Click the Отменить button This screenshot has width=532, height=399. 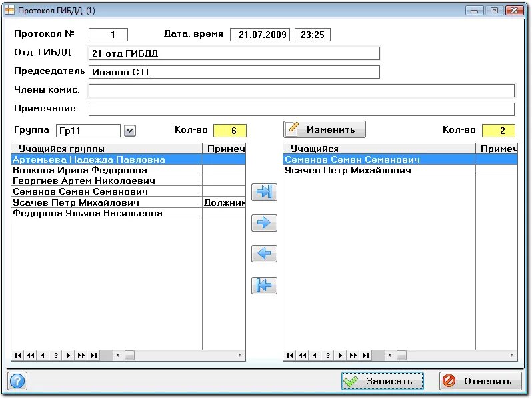pyautogui.click(x=481, y=381)
